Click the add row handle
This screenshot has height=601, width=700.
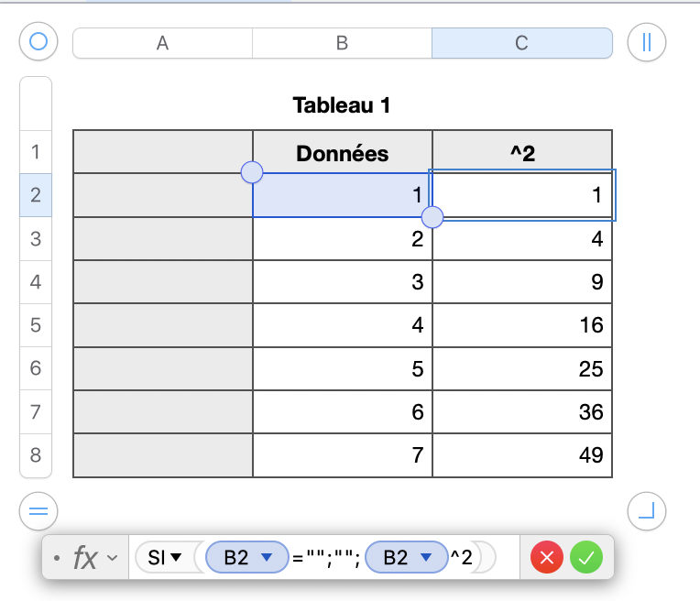pyautogui.click(x=38, y=511)
